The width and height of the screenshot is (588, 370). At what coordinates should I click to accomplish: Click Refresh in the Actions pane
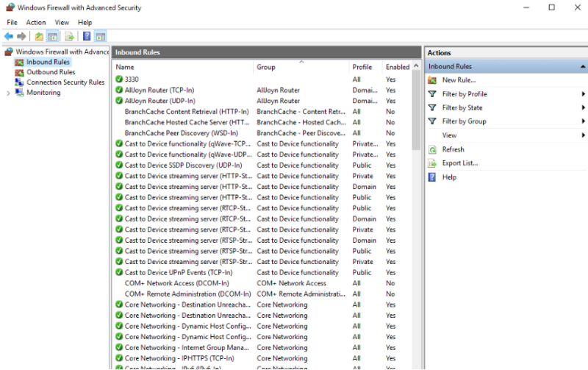453,149
